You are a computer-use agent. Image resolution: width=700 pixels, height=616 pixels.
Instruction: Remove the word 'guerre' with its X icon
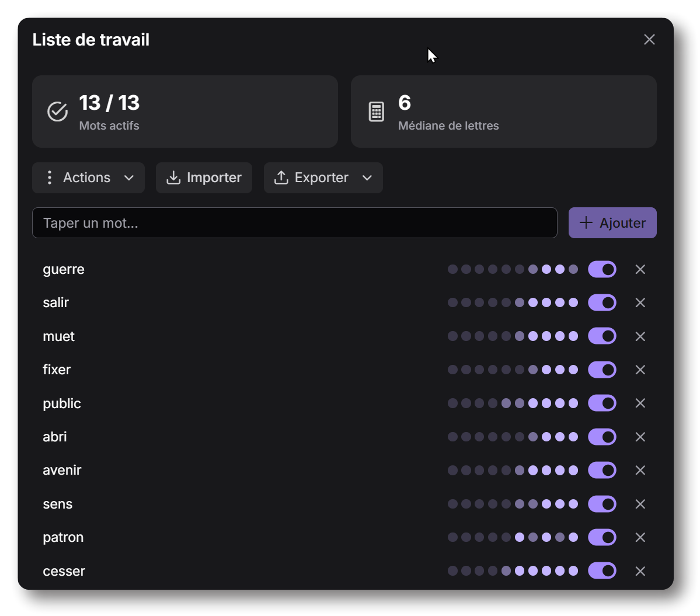point(640,269)
